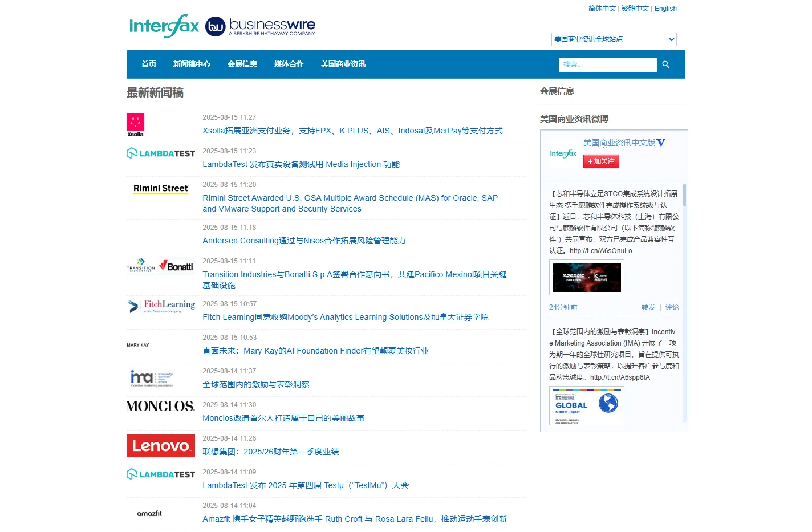Open Amazfit trail runners article

pos(355,519)
